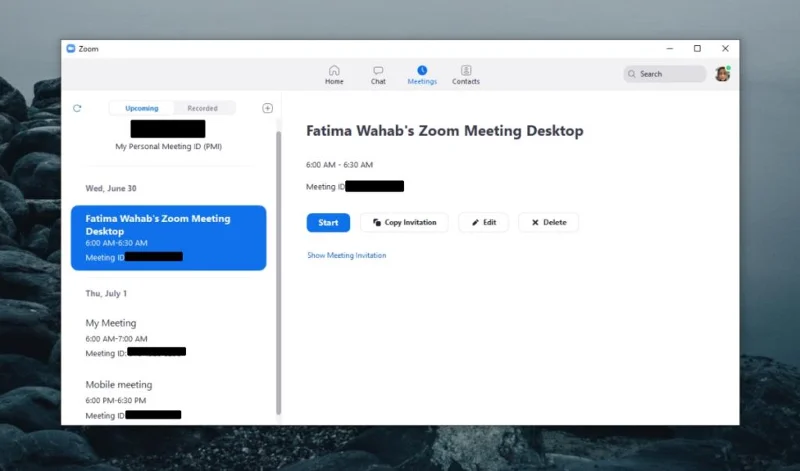Maximize the Zoom window
Screen dimensions: 800x471
[697, 48]
